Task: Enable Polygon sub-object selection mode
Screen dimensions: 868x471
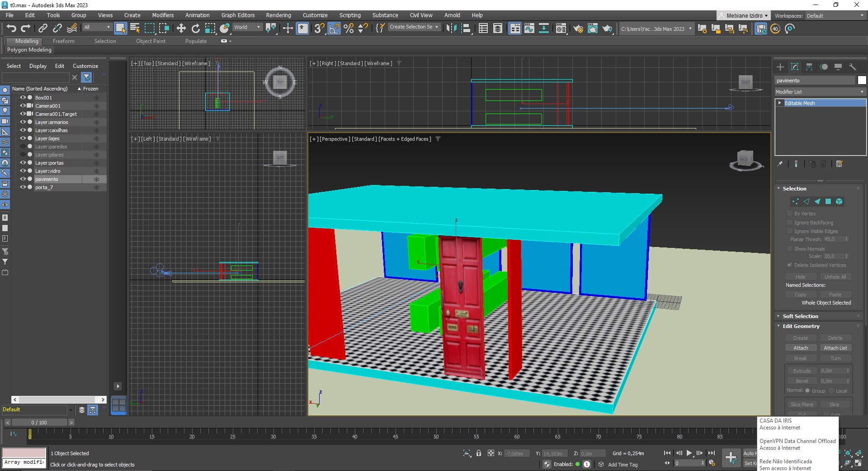Action: (x=828, y=201)
